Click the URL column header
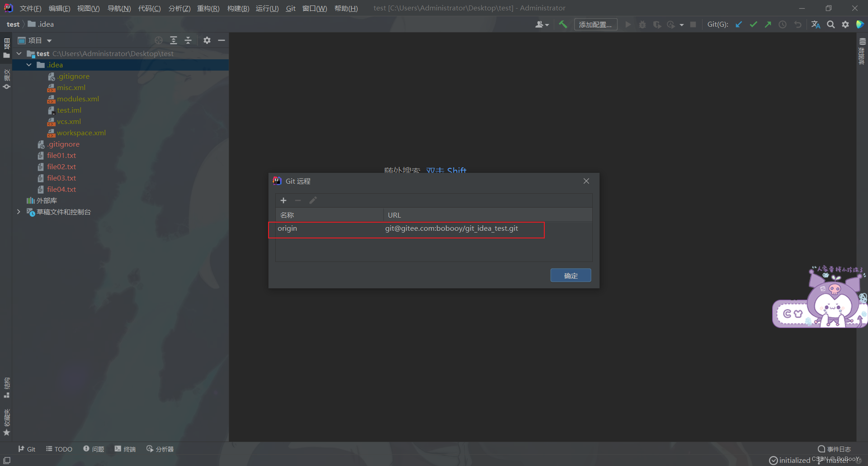Image resolution: width=868 pixels, height=466 pixels. (x=488, y=215)
